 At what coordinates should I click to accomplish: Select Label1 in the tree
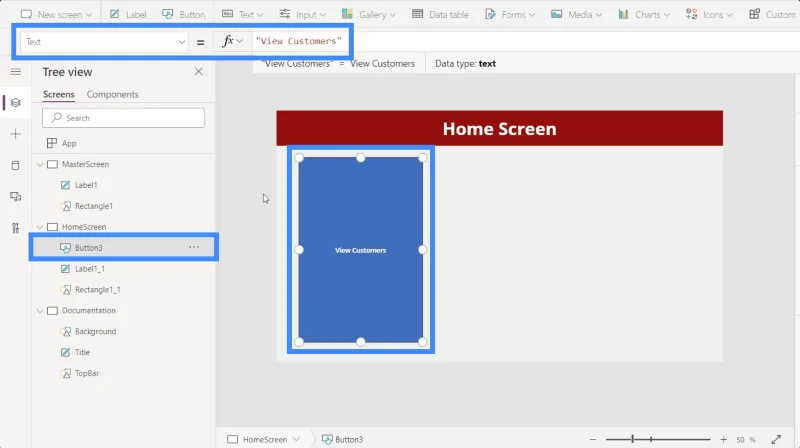click(x=86, y=185)
